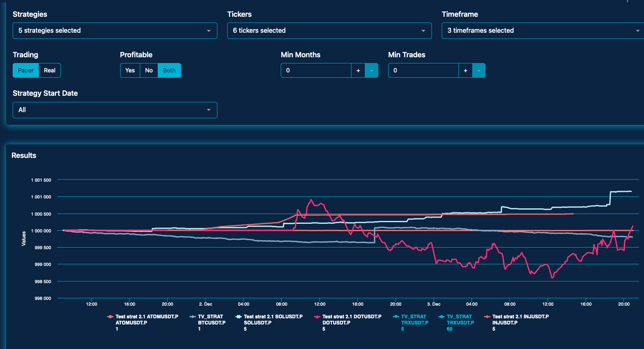This screenshot has width=644, height=349.
Task: Decrease Min Months with minus button
Action: (371, 70)
